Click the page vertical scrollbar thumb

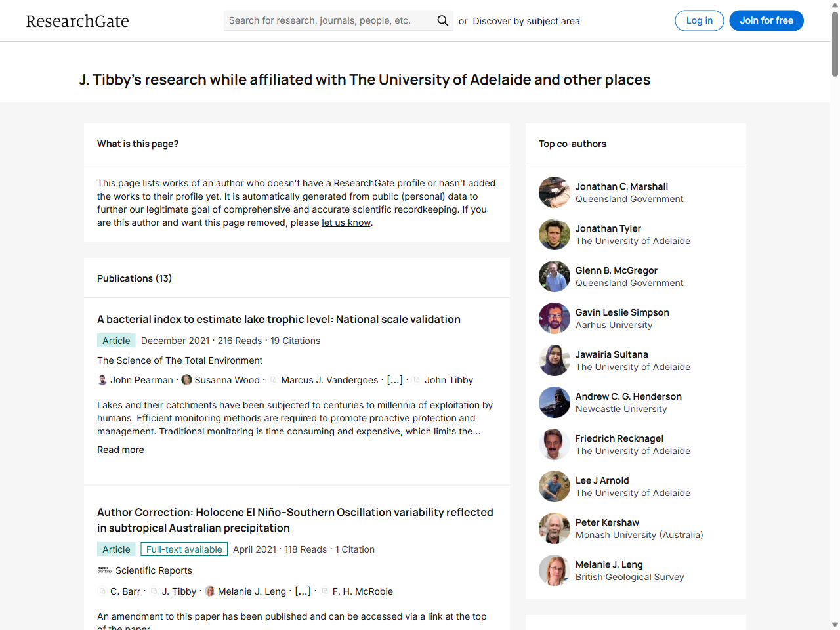coord(835,46)
